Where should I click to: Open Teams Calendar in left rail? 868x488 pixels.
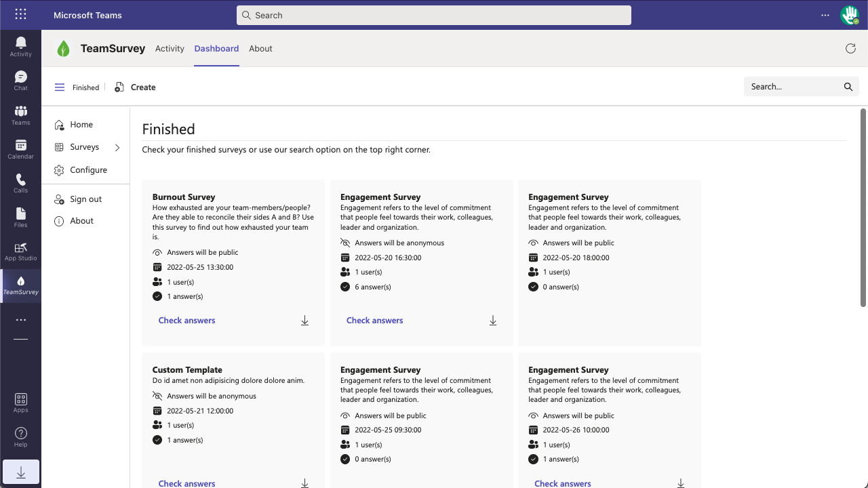[20, 149]
